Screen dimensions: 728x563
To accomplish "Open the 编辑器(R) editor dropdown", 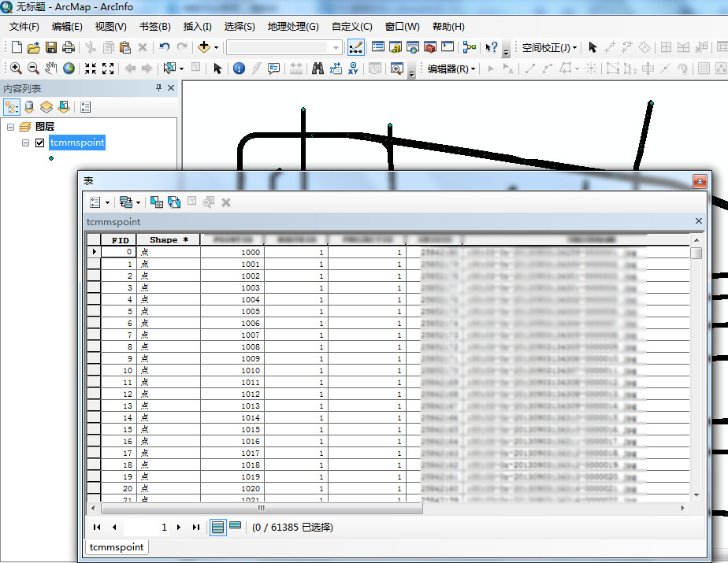I will coord(451,69).
